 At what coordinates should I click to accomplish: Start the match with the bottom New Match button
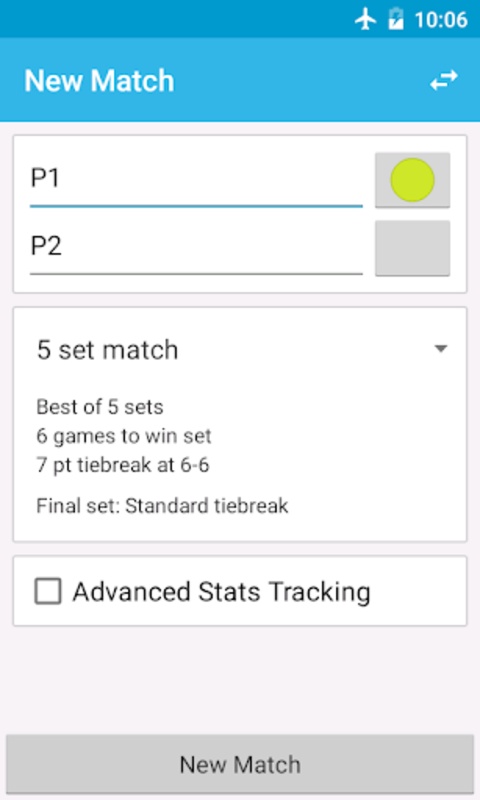tap(240, 764)
